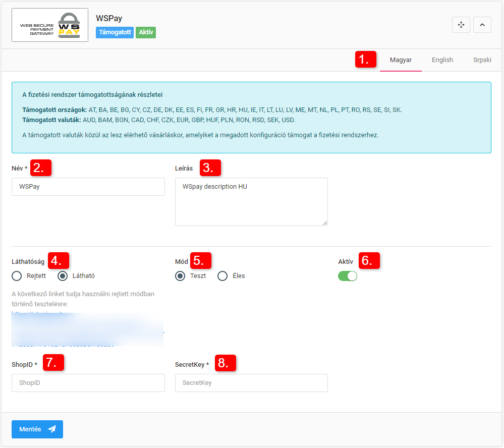504x448 pixels.
Task: Select the Rejtett visibility radio button
Action: click(17, 276)
